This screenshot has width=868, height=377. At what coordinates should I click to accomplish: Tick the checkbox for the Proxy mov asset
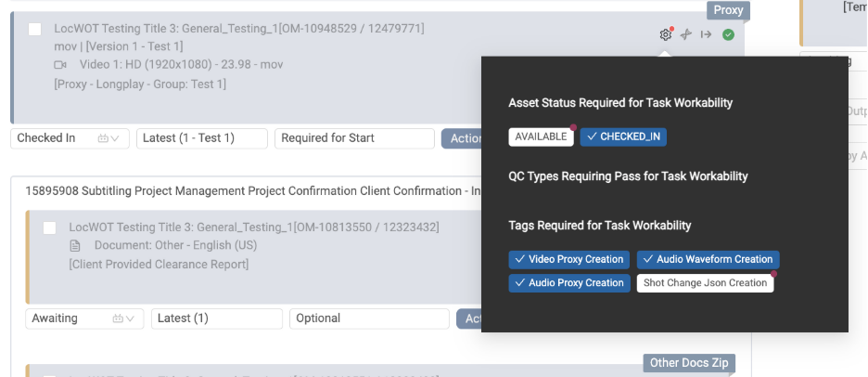[x=35, y=30]
